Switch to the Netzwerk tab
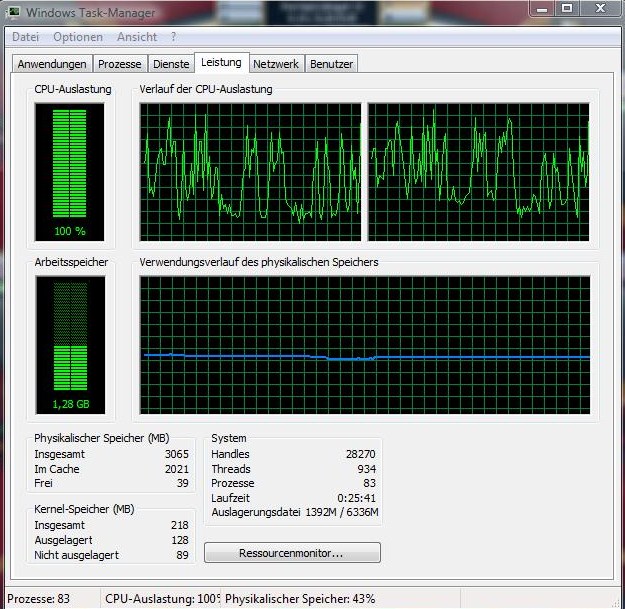Image resolution: width=625 pixels, height=609 pixels. click(x=276, y=64)
